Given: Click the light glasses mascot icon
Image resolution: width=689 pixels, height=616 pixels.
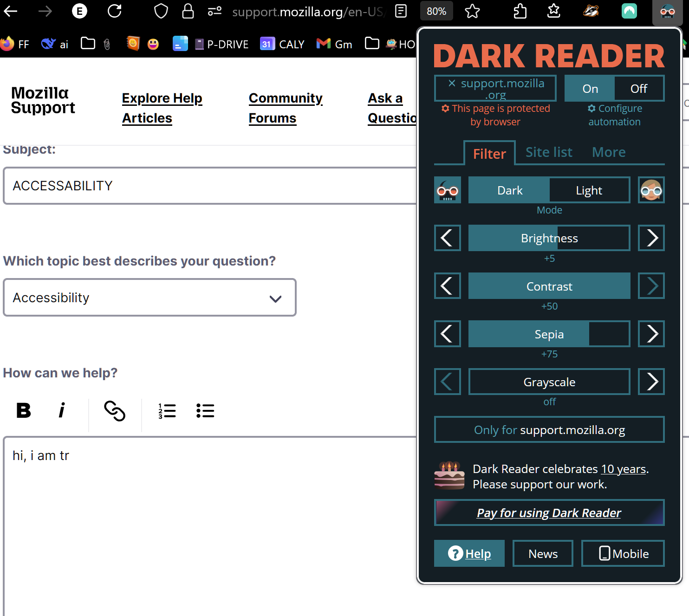Looking at the screenshot, I should pyautogui.click(x=651, y=190).
